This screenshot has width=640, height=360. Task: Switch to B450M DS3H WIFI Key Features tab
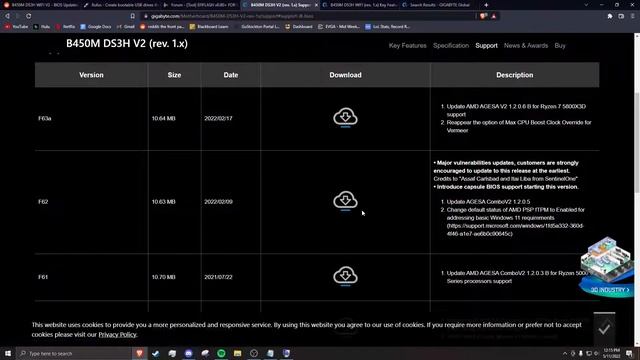pyautogui.click(x=360, y=5)
